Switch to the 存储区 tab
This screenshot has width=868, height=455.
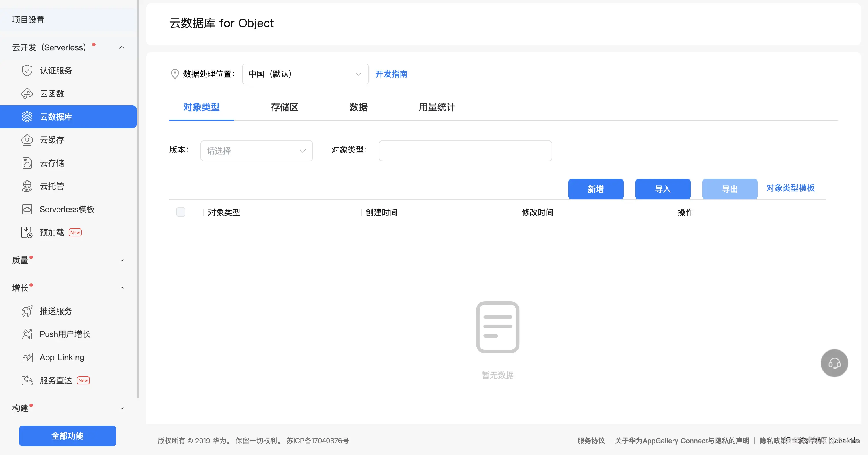284,107
